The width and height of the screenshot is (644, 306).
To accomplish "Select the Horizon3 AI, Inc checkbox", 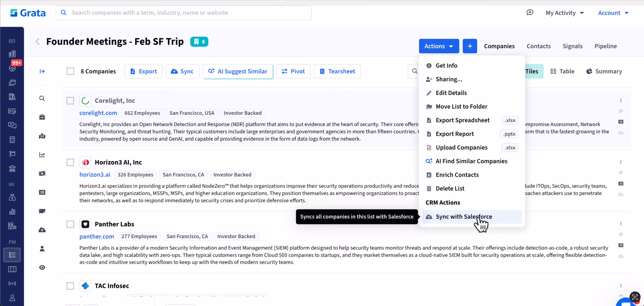I will pyautogui.click(x=70, y=162).
